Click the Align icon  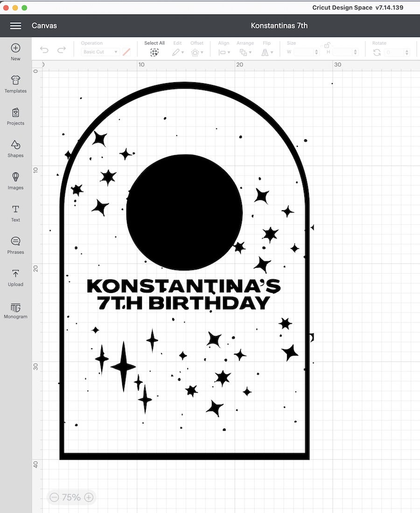[x=222, y=52]
